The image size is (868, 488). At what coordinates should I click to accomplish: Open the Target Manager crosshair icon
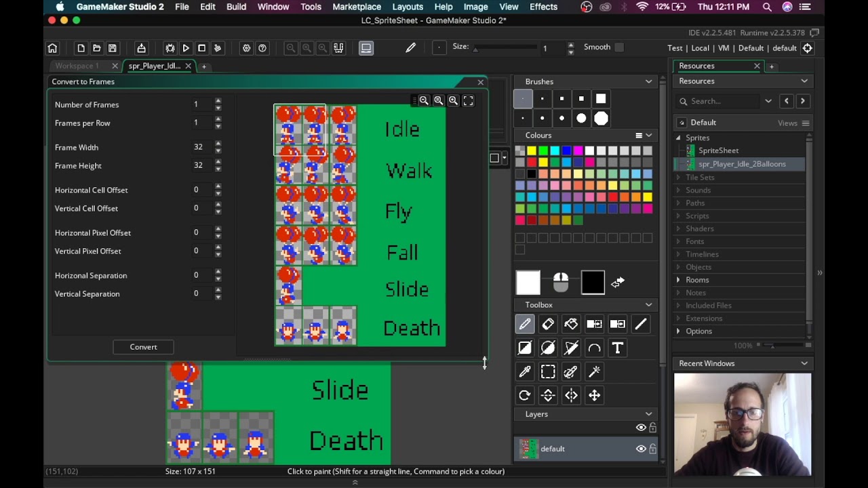pyautogui.click(x=808, y=48)
